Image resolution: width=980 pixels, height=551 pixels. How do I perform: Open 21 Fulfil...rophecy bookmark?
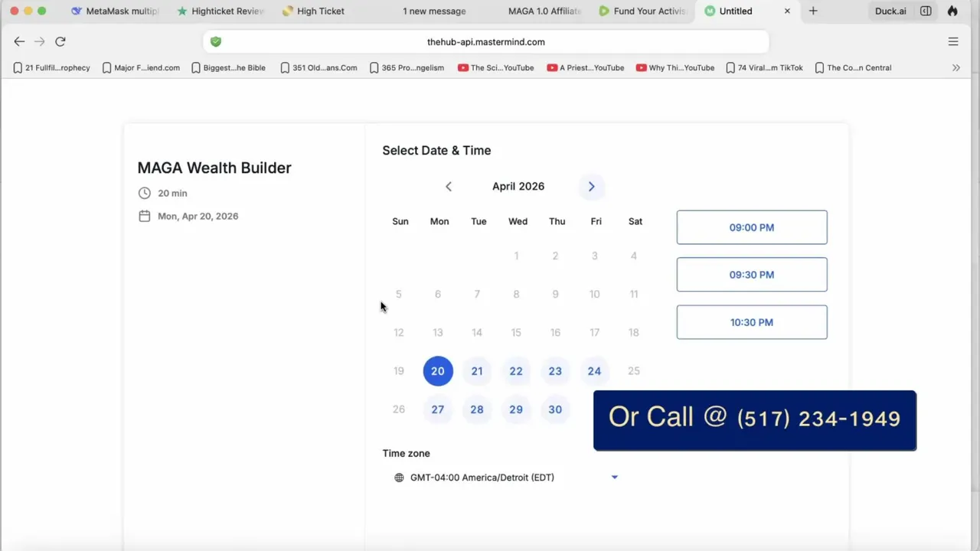(51, 67)
